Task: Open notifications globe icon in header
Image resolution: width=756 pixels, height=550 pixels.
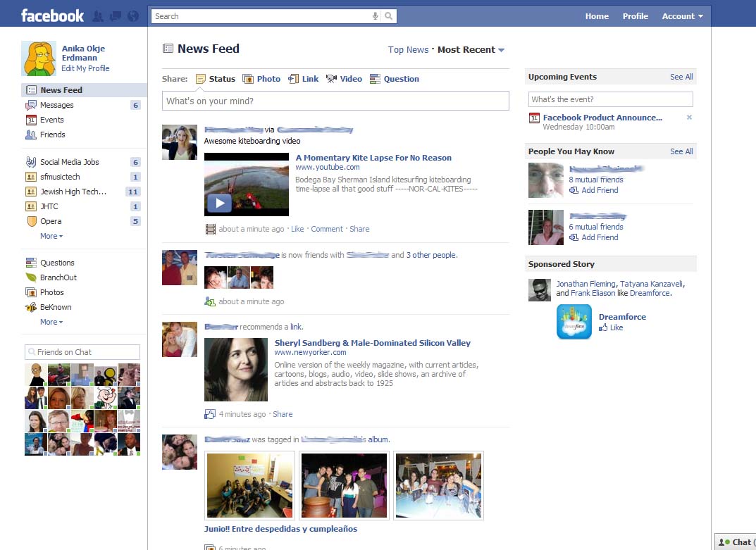Action: [133, 16]
